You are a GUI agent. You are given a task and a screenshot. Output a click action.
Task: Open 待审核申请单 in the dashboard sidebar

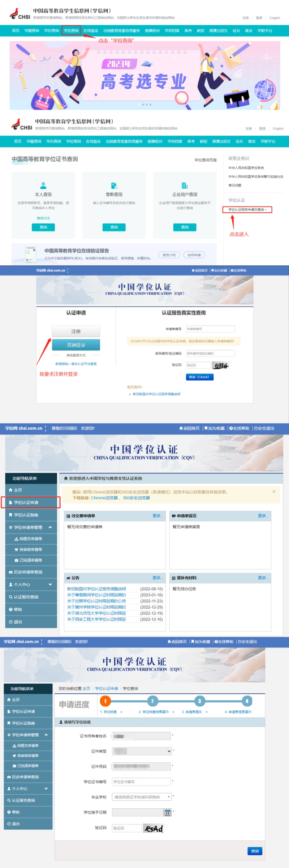pyautogui.click(x=31, y=549)
